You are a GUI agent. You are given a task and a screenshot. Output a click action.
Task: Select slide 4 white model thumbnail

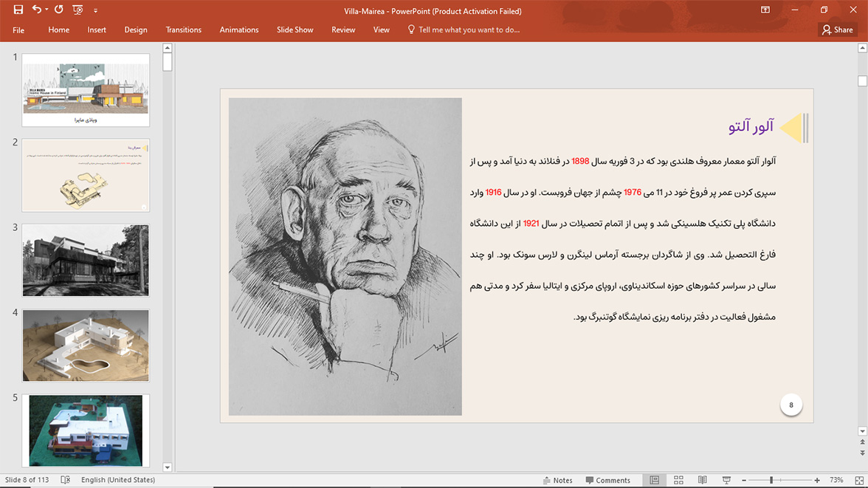point(86,346)
